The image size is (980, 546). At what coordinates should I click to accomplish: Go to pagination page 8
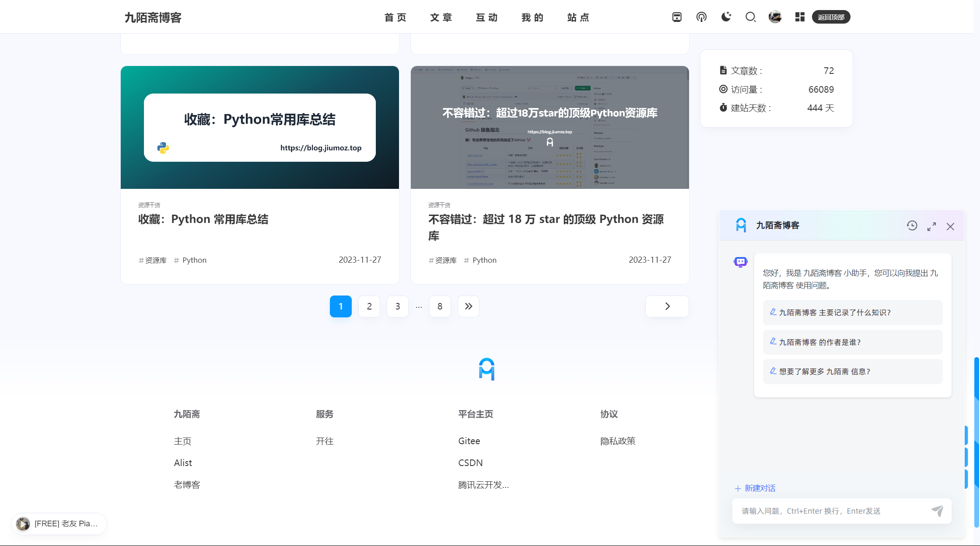coord(440,306)
